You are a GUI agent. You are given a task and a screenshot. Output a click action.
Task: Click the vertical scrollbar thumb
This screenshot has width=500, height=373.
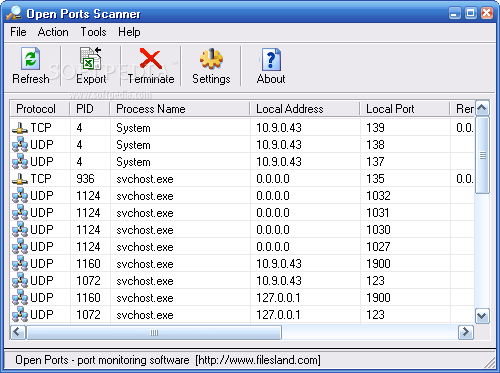482,155
